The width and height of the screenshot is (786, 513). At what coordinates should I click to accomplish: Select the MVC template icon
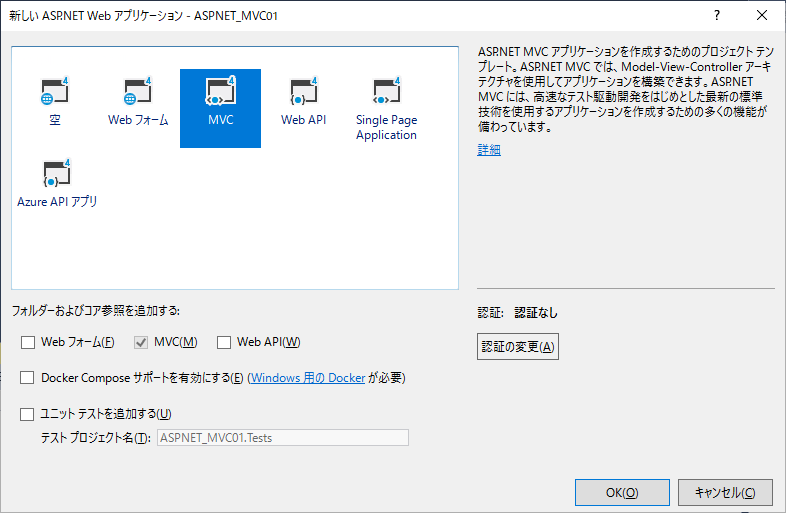(x=221, y=108)
